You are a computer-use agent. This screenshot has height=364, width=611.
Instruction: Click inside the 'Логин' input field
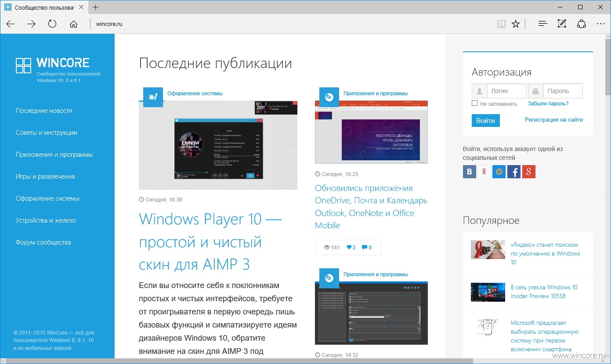pyautogui.click(x=506, y=91)
